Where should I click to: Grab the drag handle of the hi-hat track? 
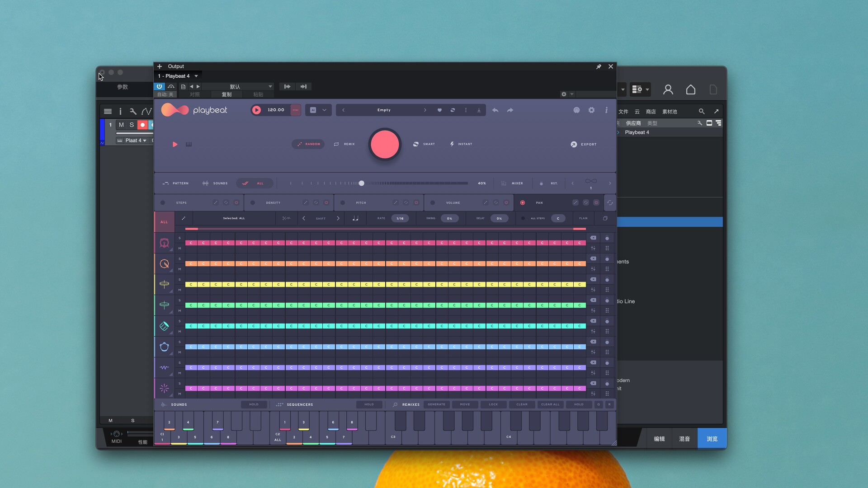(607, 290)
